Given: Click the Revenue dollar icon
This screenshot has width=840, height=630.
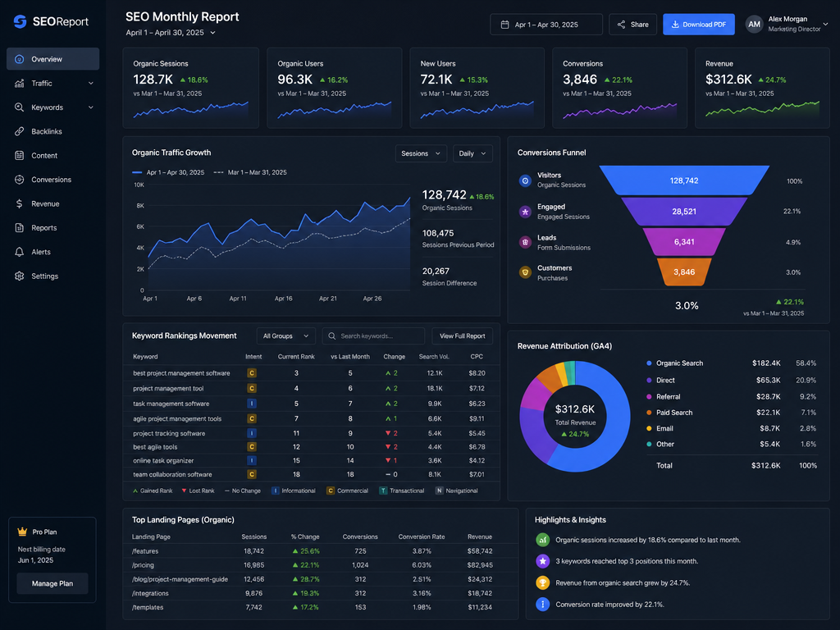Looking at the screenshot, I should 20,203.
